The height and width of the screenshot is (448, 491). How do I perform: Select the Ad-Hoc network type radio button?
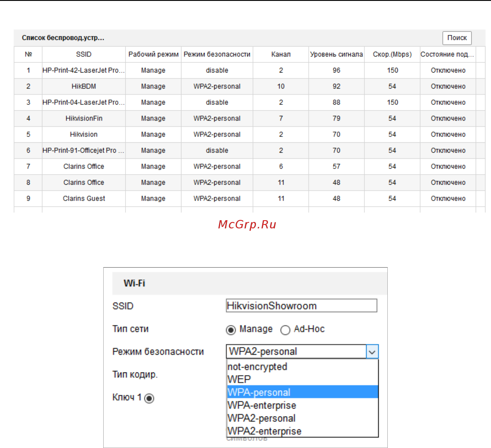[285, 330]
